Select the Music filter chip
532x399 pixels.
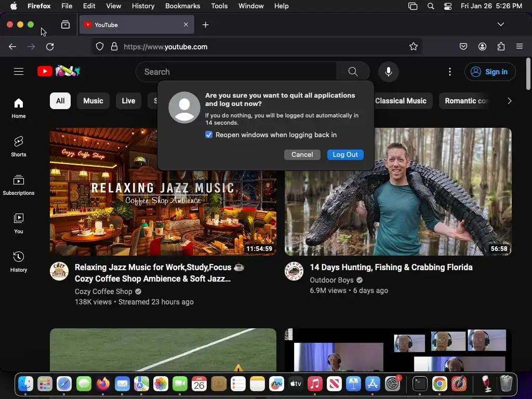click(x=93, y=101)
